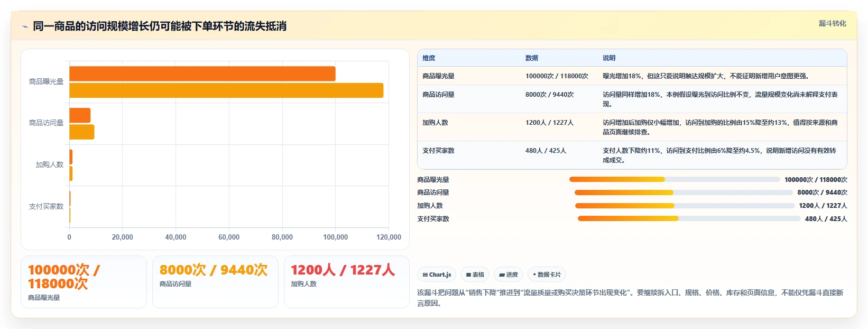868x329 pixels.
Task: Click the 支付买家数 chart y-axis label
Action: coord(46,206)
